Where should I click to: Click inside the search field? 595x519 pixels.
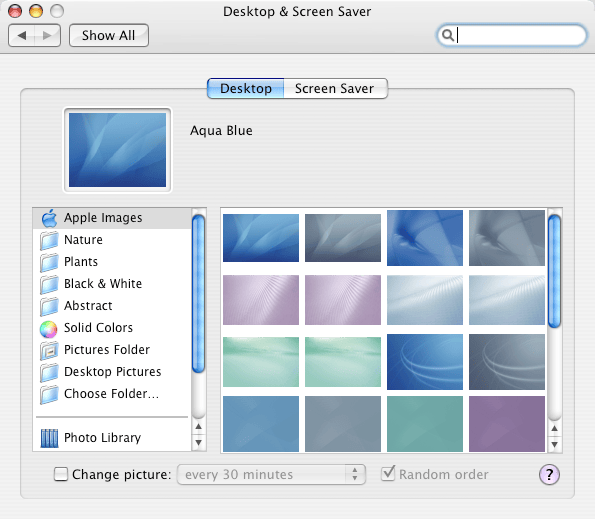(512, 35)
